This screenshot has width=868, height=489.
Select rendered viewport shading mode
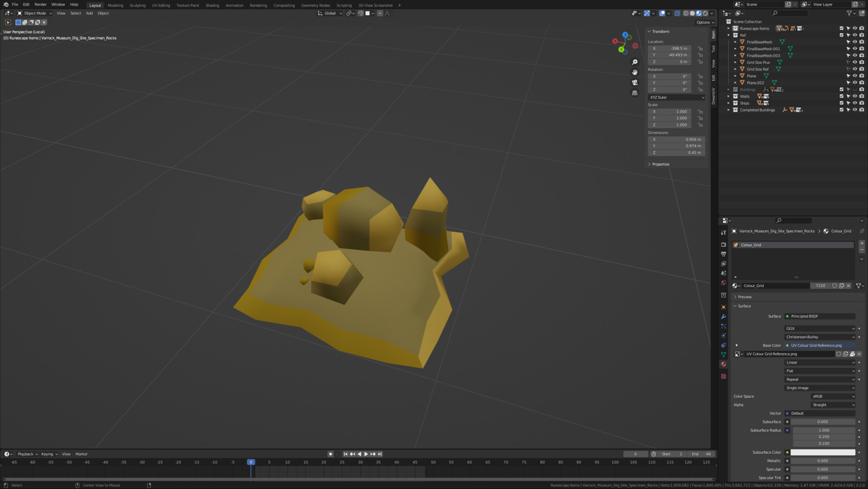705,13
